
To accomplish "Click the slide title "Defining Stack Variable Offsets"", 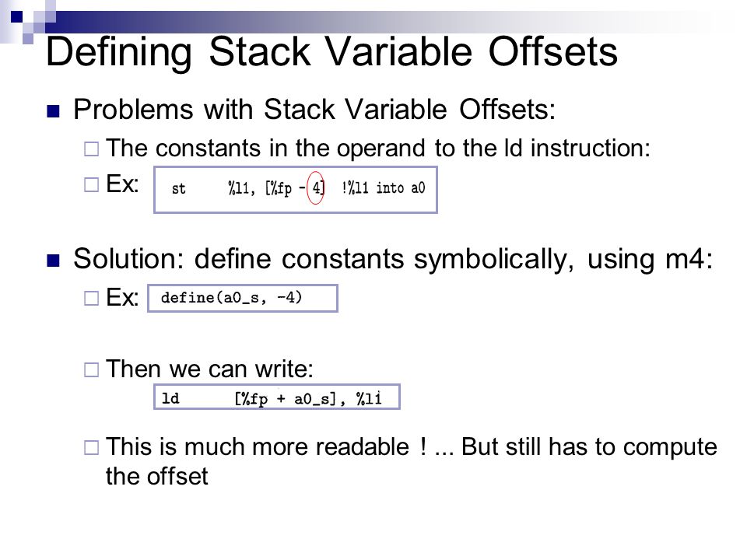I will pos(331,52).
